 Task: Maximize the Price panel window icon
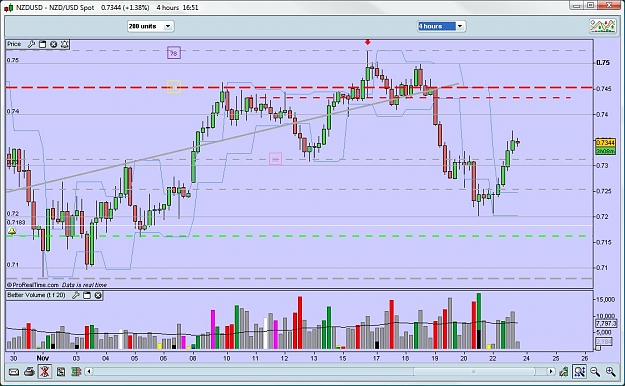[x=43, y=44]
